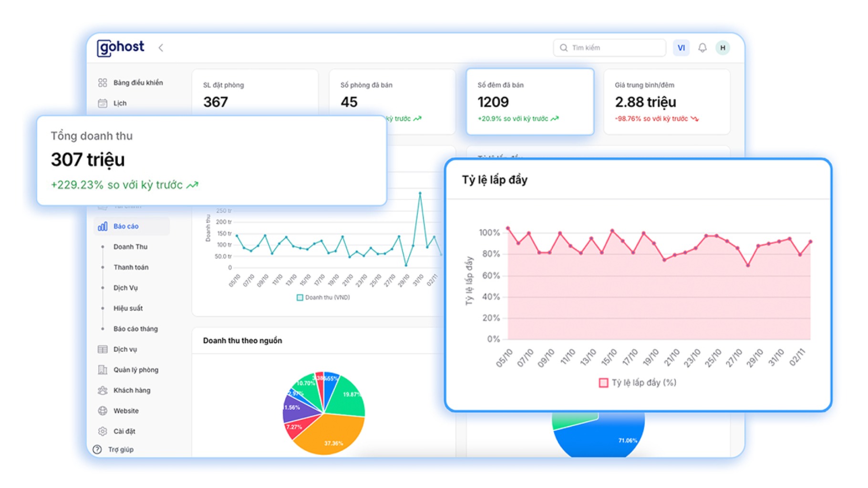This screenshot has height=488, width=868.
Task: Click the rising trend arrow beside +229.23%
Action: coord(192,185)
